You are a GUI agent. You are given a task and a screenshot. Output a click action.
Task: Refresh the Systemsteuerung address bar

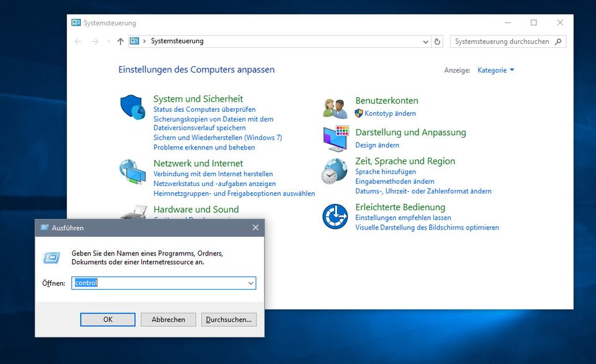tap(438, 42)
